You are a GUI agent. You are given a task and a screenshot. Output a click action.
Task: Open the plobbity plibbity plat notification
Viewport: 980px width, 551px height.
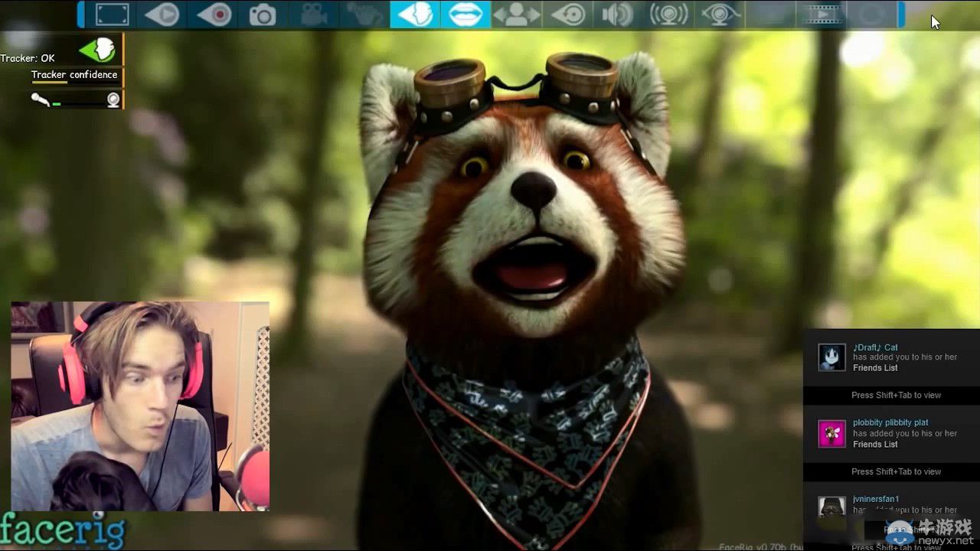pyautogui.click(x=891, y=433)
